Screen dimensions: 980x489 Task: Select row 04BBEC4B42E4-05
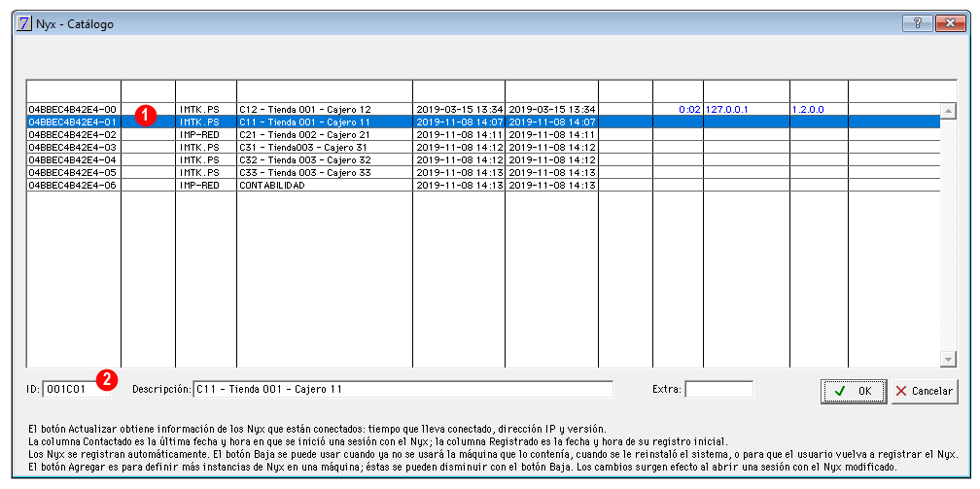click(483, 173)
